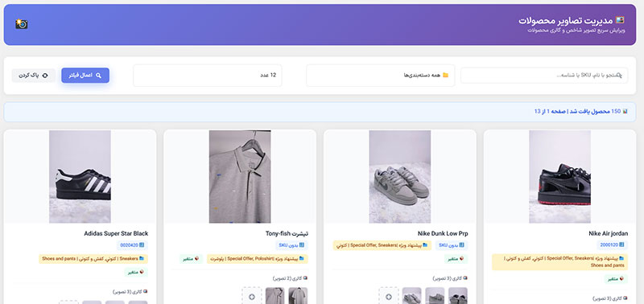Select middle gallery thumbnail of Nike Dunk

435,296
